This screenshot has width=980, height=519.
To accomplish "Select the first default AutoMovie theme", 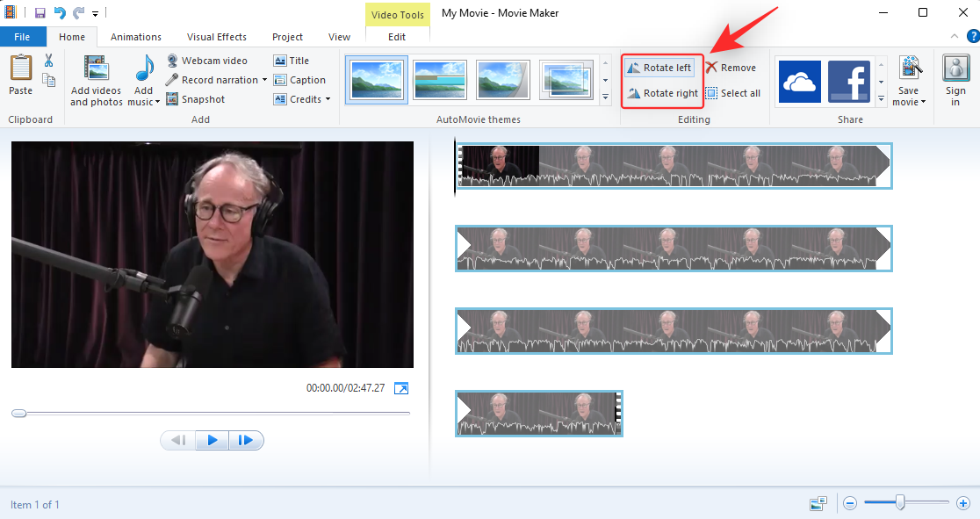I will click(x=377, y=79).
